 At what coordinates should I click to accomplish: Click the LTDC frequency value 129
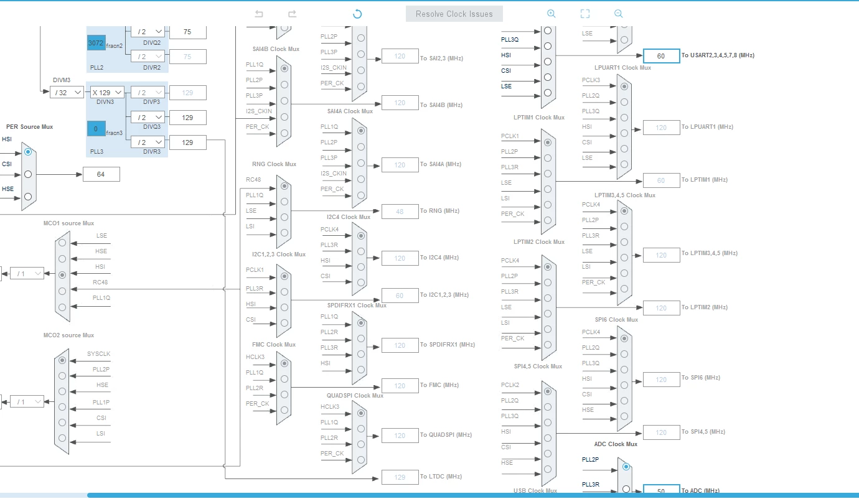click(400, 477)
